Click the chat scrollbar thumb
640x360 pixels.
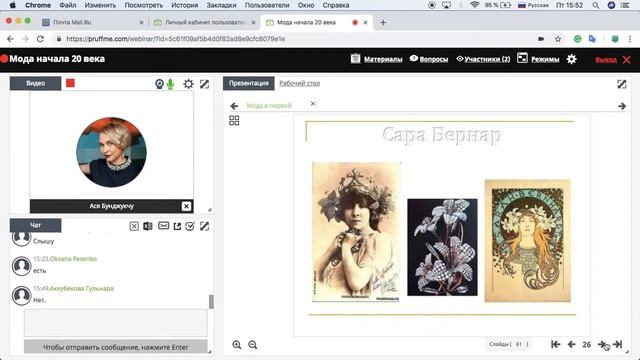(x=211, y=302)
